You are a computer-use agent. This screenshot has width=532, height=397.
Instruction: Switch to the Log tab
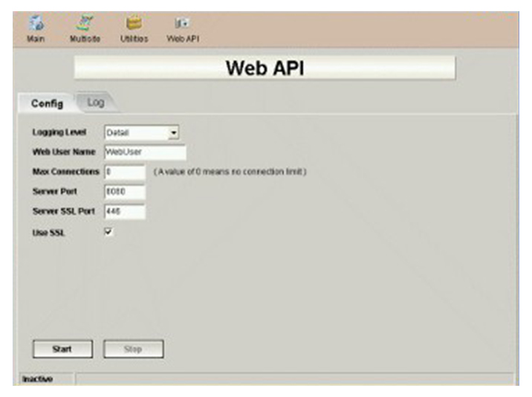click(95, 103)
